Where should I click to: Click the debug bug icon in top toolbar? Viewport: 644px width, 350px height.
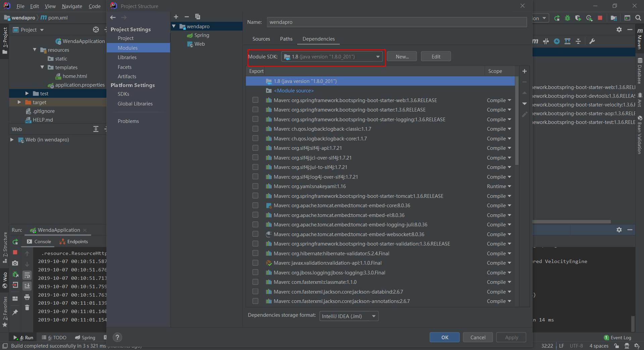coord(568,18)
